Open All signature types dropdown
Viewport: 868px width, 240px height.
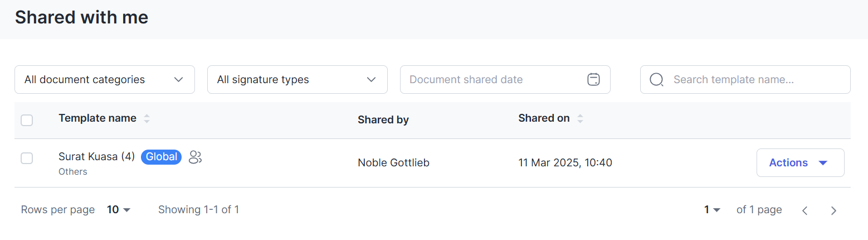[297, 80]
